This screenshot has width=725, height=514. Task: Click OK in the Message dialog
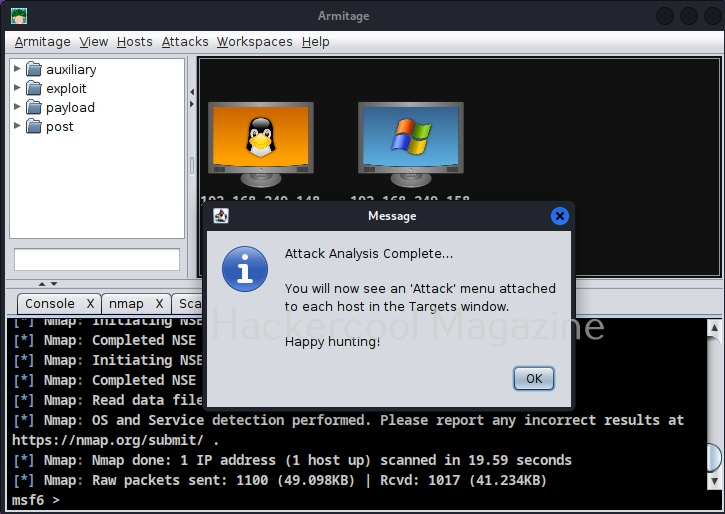534,379
